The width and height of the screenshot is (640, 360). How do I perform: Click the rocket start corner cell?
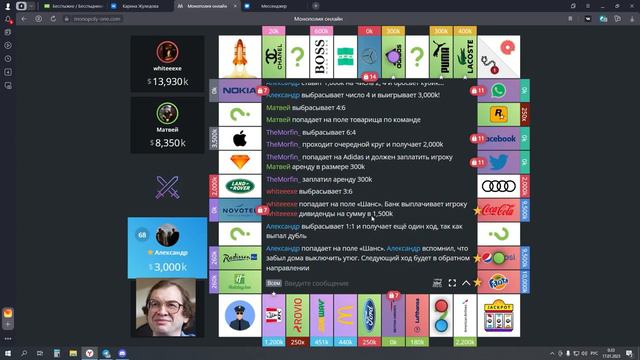coord(240,56)
